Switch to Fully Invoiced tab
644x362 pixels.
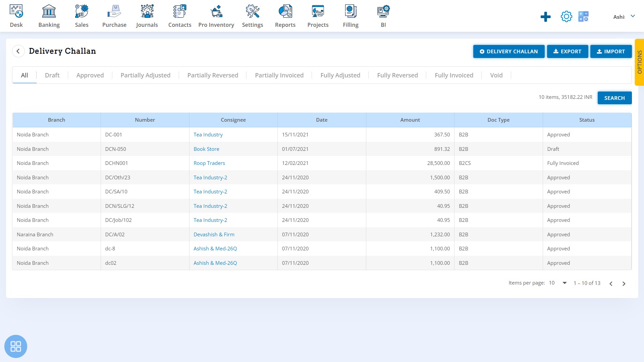454,75
